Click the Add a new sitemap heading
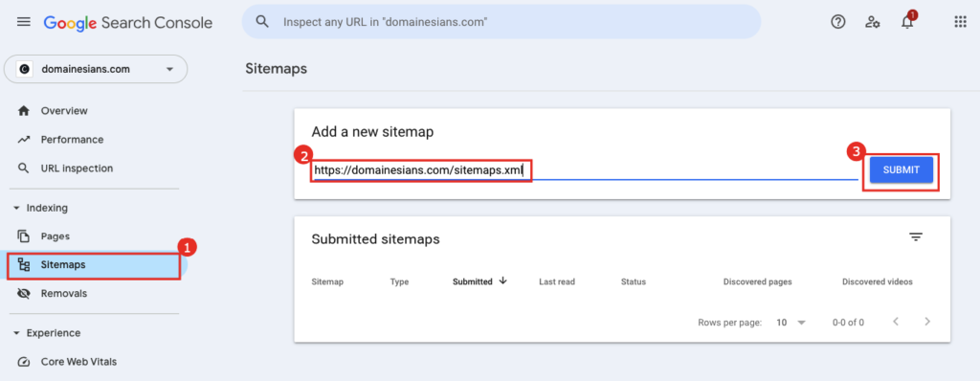Screen dimensions: 980x381 click(372, 132)
